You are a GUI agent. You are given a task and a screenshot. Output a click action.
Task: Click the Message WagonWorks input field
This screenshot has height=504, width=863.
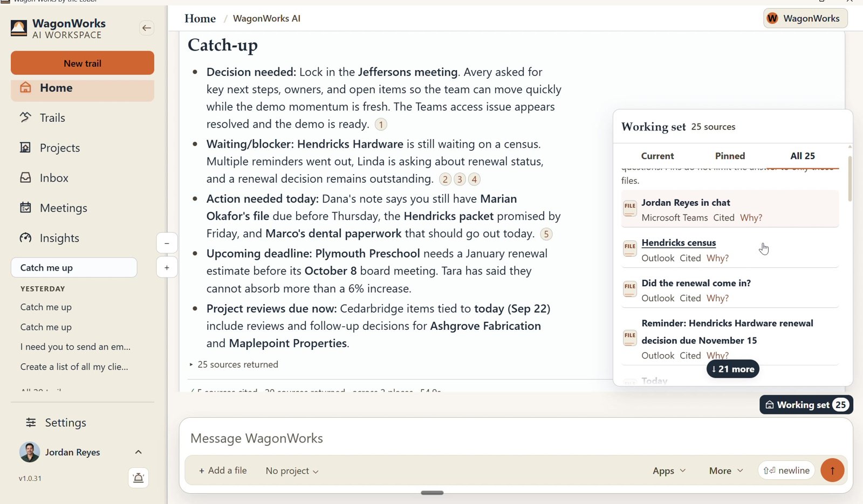(515, 439)
